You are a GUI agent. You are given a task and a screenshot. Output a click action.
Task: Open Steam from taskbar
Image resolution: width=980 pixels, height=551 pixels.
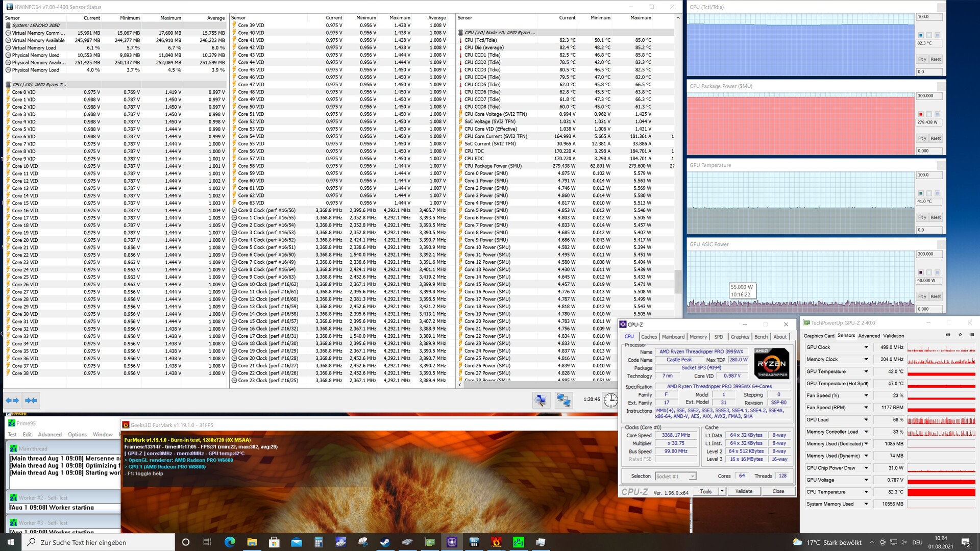(x=385, y=542)
